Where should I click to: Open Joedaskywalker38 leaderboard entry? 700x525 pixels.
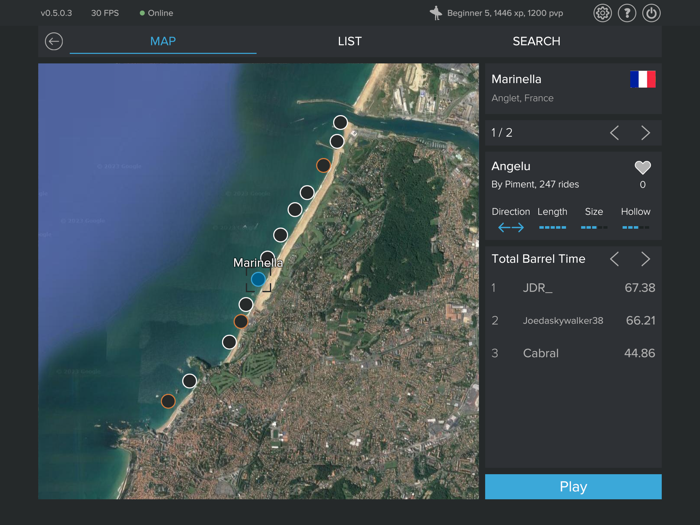pos(573,321)
